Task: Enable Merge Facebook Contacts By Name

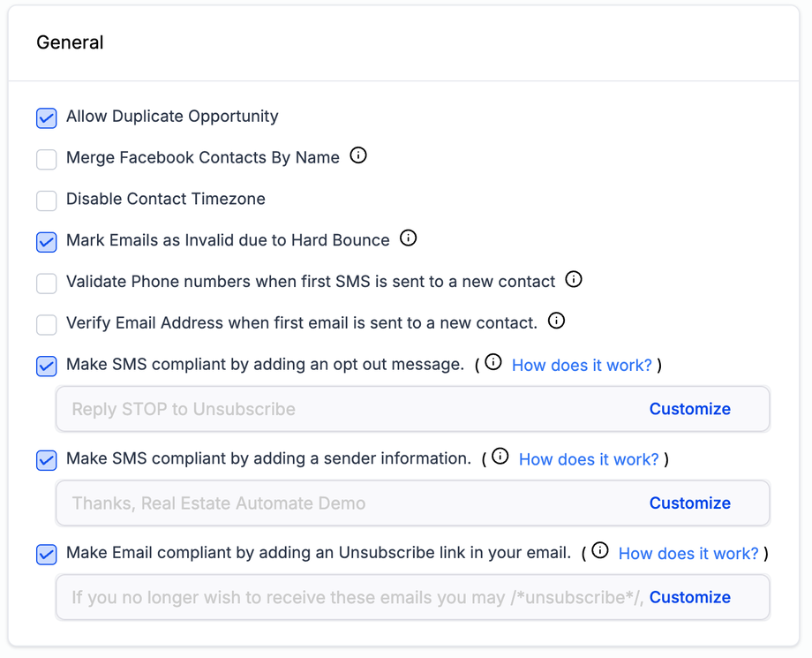Action: 47,159
